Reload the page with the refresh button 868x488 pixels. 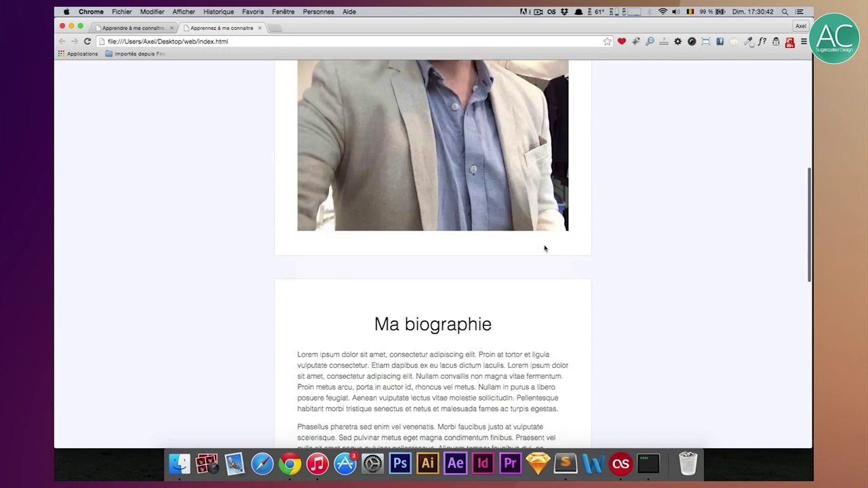tap(87, 41)
